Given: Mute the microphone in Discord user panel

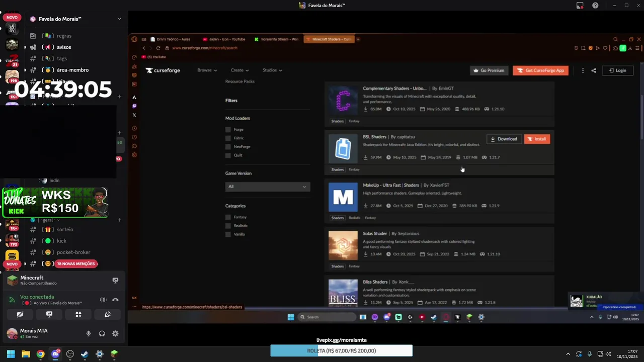Looking at the screenshot, I should tap(89, 333).
